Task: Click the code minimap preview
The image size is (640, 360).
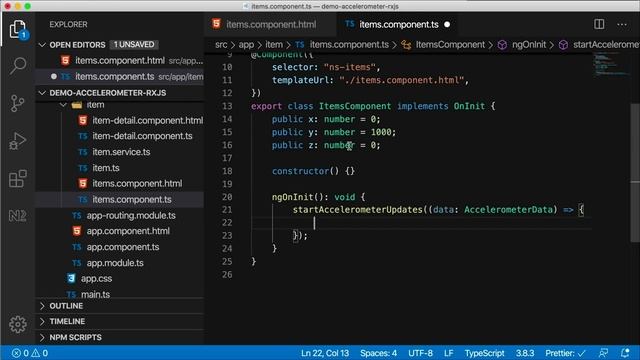Action: click(x=610, y=64)
